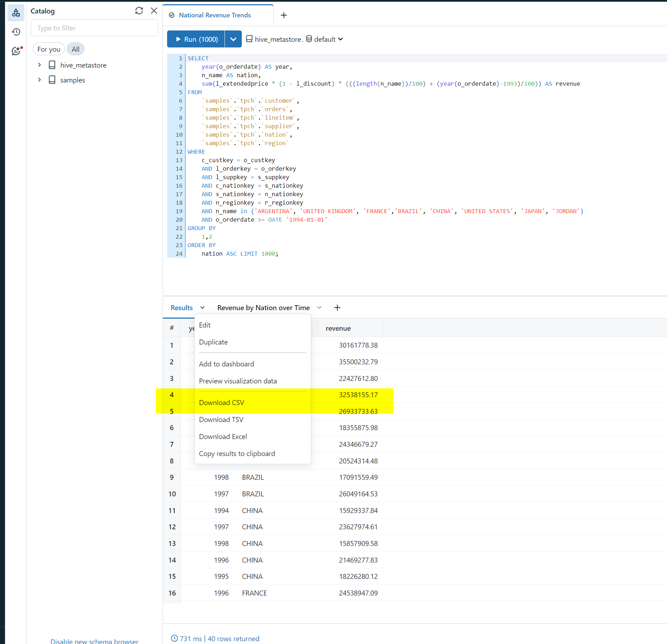Viewport: 667px width, 644px height.
Task: Run the query with Run (1000)
Action: [196, 39]
